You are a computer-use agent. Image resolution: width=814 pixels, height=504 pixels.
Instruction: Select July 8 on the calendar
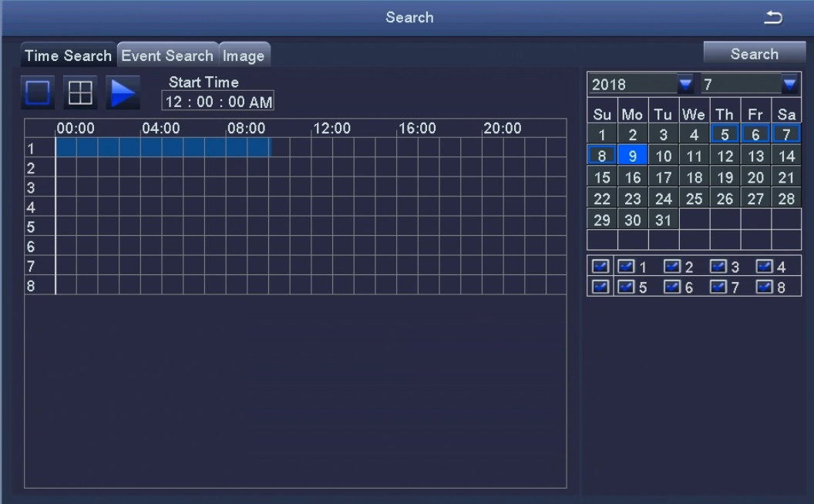coord(602,156)
